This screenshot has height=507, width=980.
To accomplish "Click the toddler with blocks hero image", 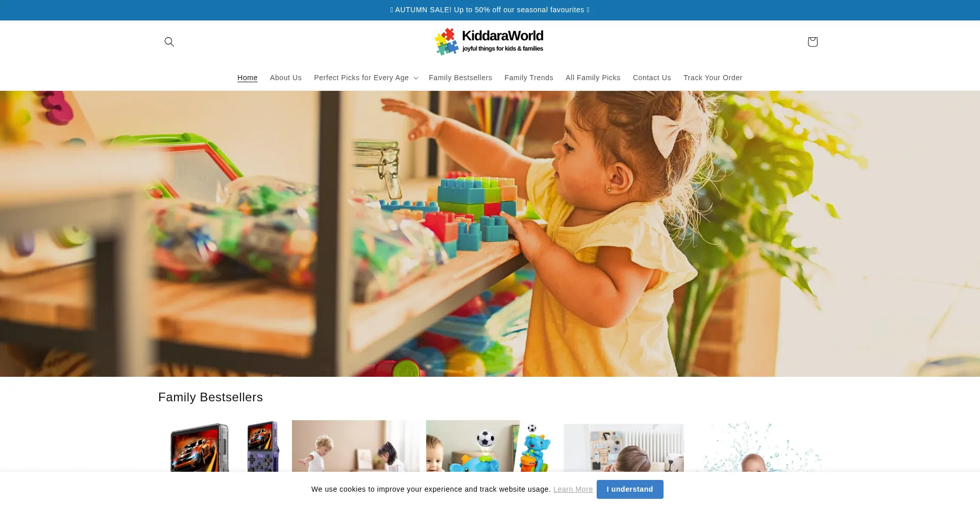I will pyautogui.click(x=490, y=234).
